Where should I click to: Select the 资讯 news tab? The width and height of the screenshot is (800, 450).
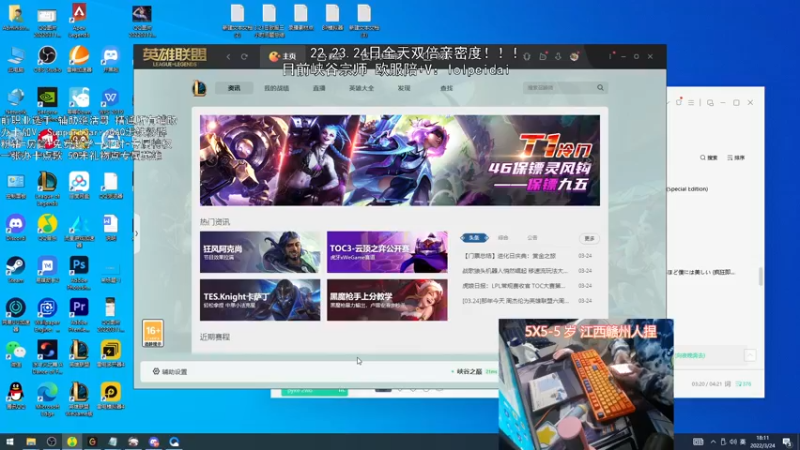234,88
